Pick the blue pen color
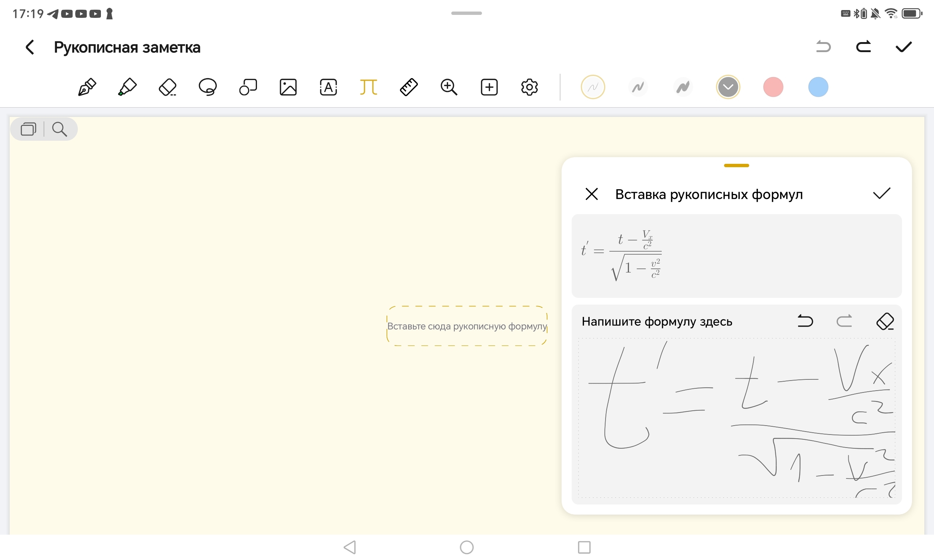The image size is (934, 560). coord(818,87)
